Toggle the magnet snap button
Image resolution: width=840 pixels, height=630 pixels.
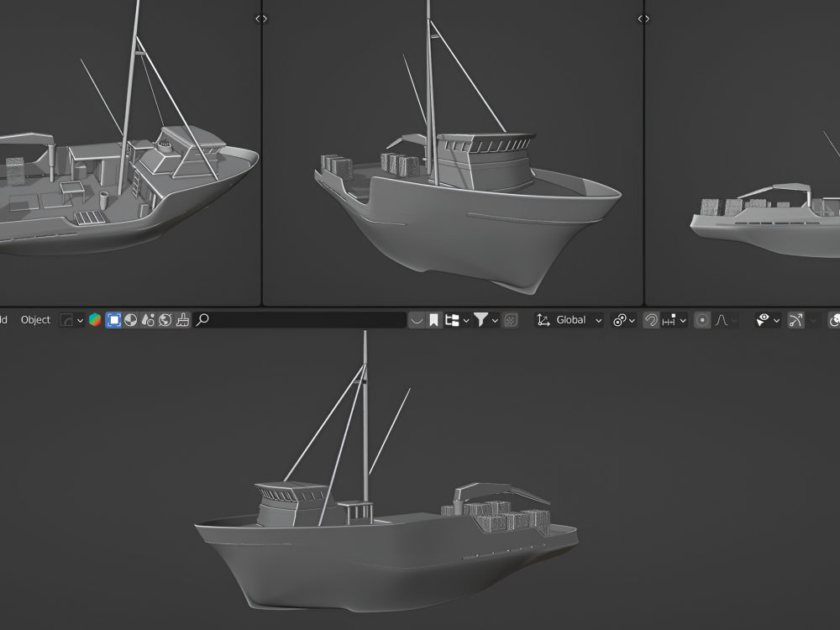pos(651,320)
